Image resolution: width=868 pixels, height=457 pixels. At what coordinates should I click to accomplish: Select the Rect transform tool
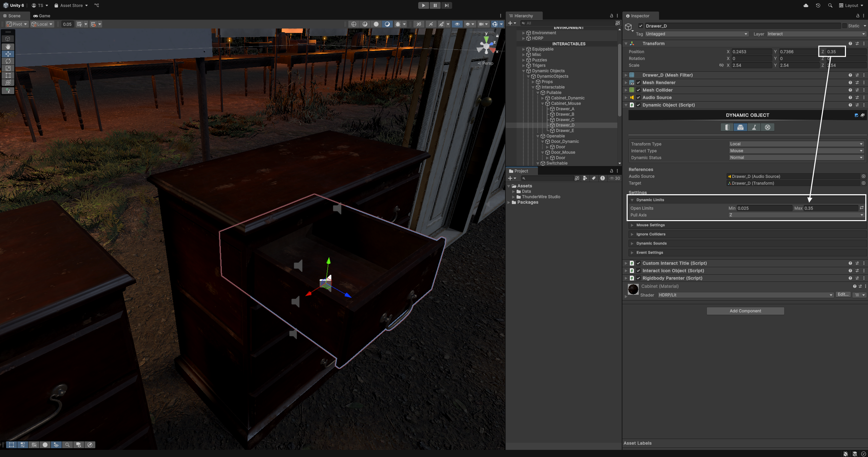(x=8, y=75)
